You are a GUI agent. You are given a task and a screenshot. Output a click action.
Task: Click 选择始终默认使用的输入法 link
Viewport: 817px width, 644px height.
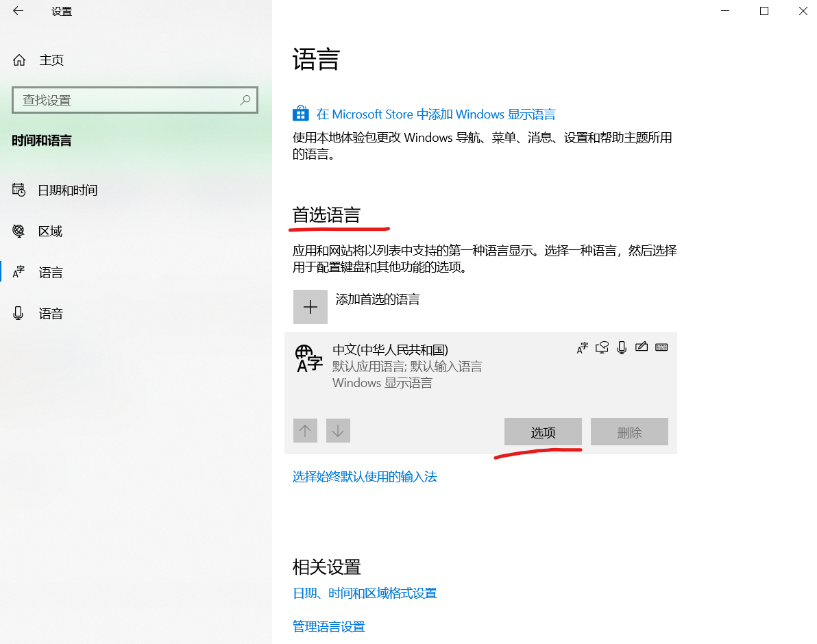tap(365, 476)
